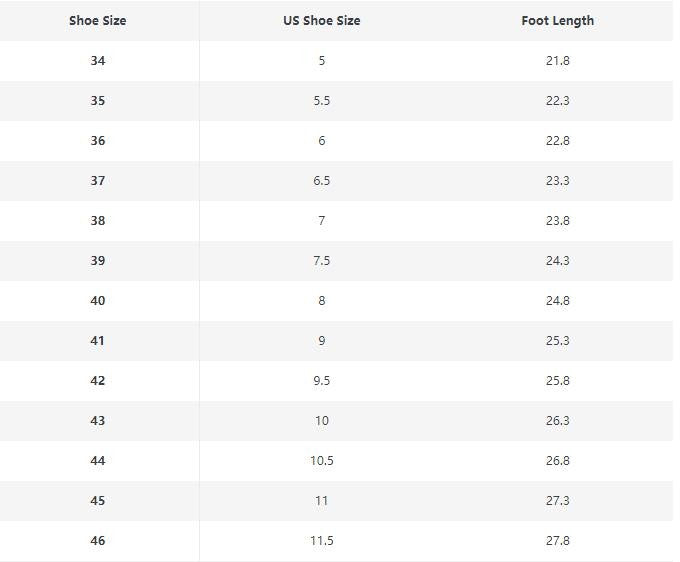Select shoe size 36 cell
The height and width of the screenshot is (562, 680).
tap(98, 141)
